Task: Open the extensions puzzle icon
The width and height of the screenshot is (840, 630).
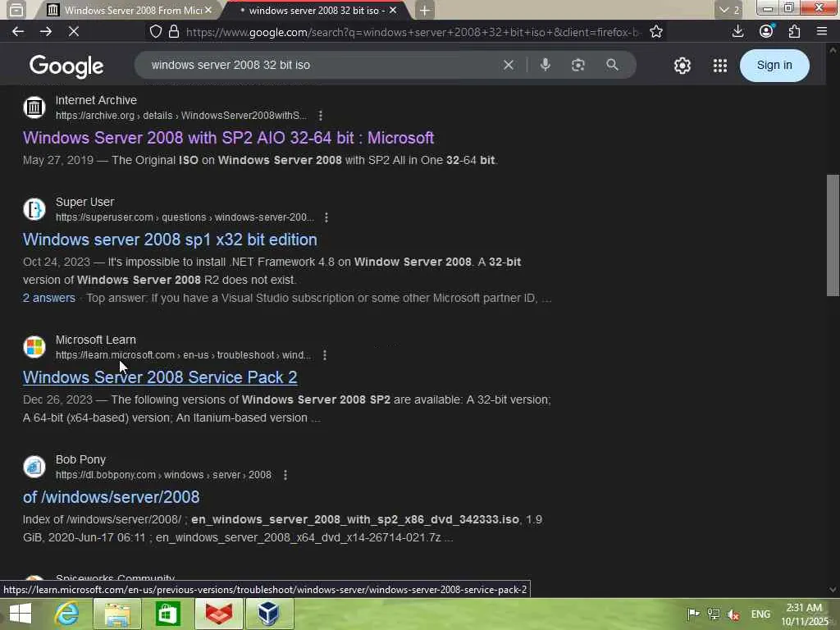Action: tap(794, 31)
